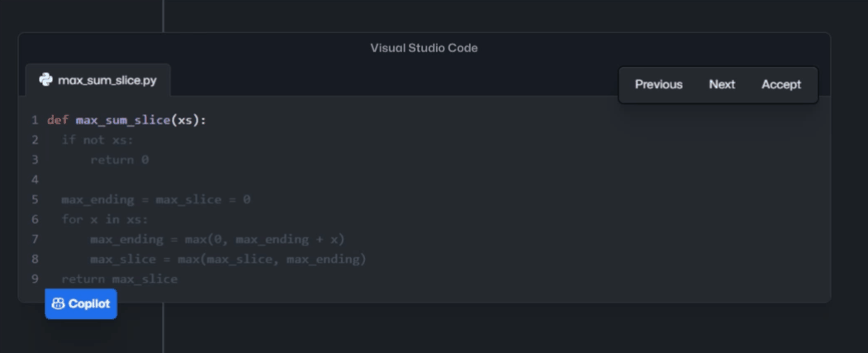
Task: Click line 'return max_slice'
Action: click(x=120, y=279)
